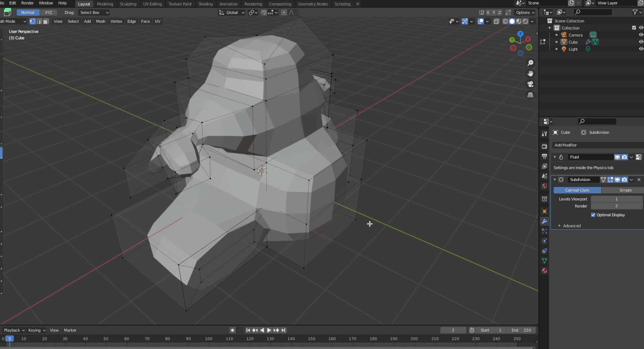Select face select mode icon
The image size is (644, 349).
point(46,21)
